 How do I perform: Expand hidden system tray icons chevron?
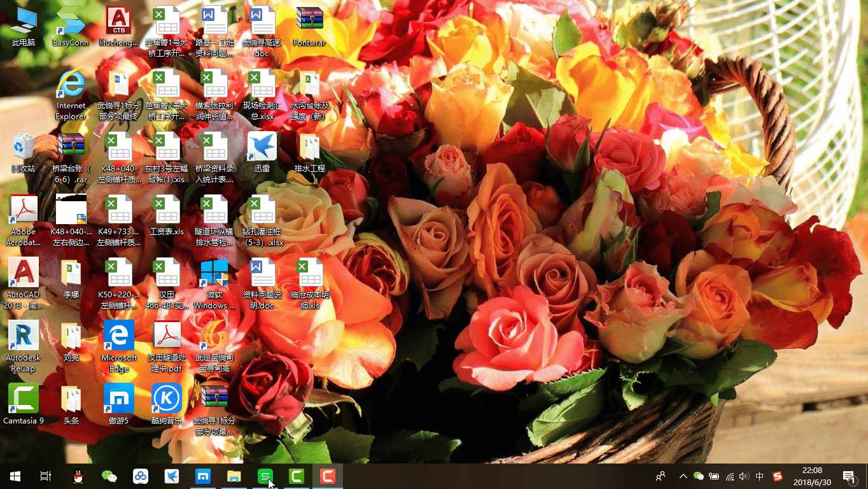pyautogui.click(x=683, y=476)
